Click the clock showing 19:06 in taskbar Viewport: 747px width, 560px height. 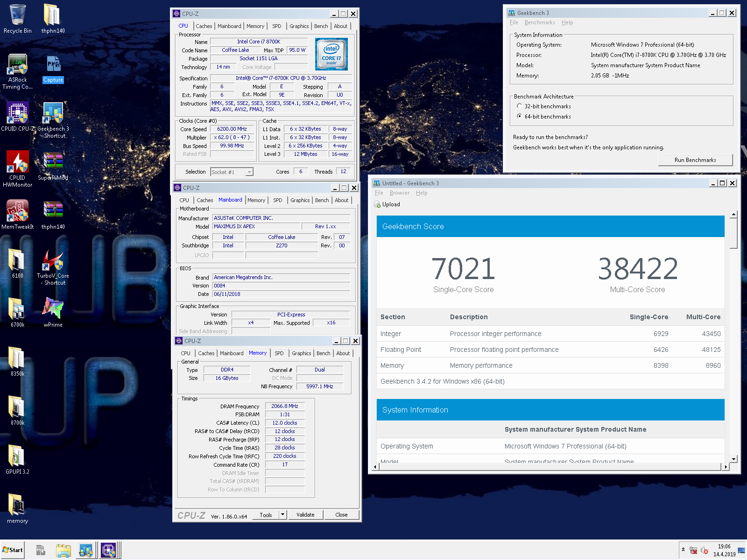(724, 546)
